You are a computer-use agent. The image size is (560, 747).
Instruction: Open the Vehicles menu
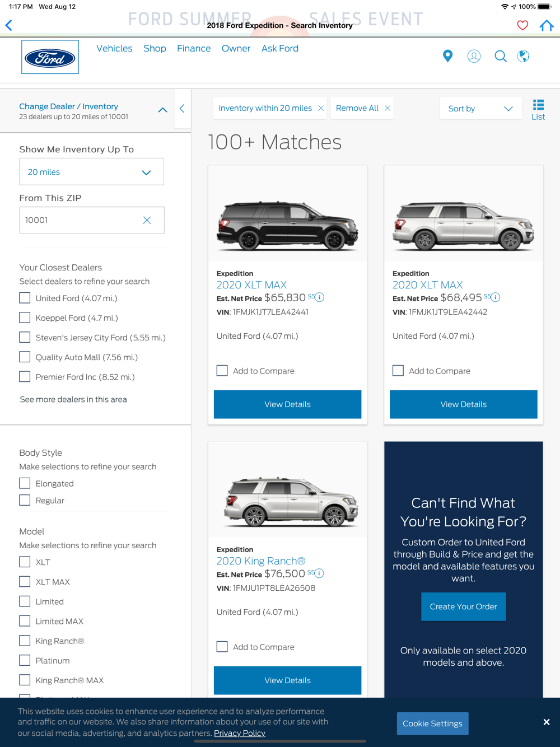(x=114, y=49)
